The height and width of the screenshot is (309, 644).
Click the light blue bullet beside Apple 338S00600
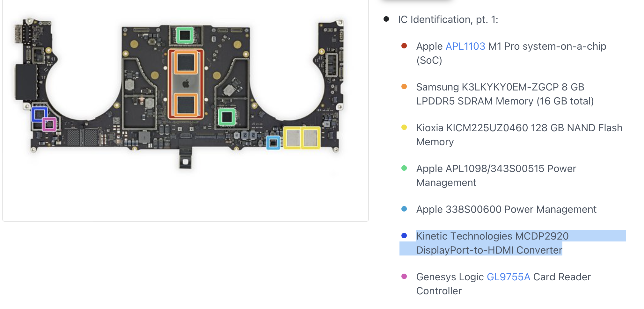[404, 209]
